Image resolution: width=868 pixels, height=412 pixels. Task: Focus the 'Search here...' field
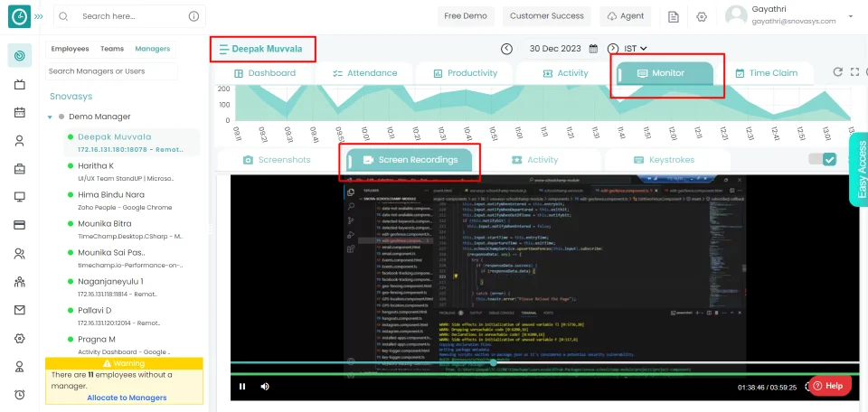tap(129, 16)
